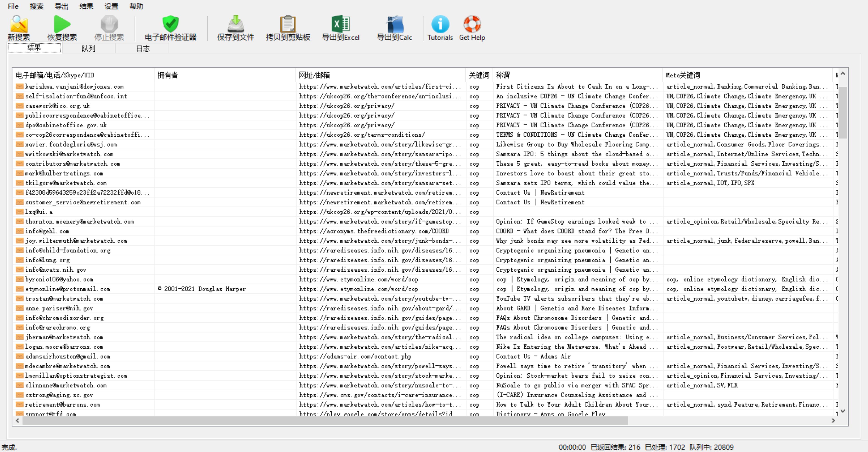This screenshot has width=868, height=452.
Task: Click envelope icon for retirement@barrons.com
Action: [x=20, y=404]
